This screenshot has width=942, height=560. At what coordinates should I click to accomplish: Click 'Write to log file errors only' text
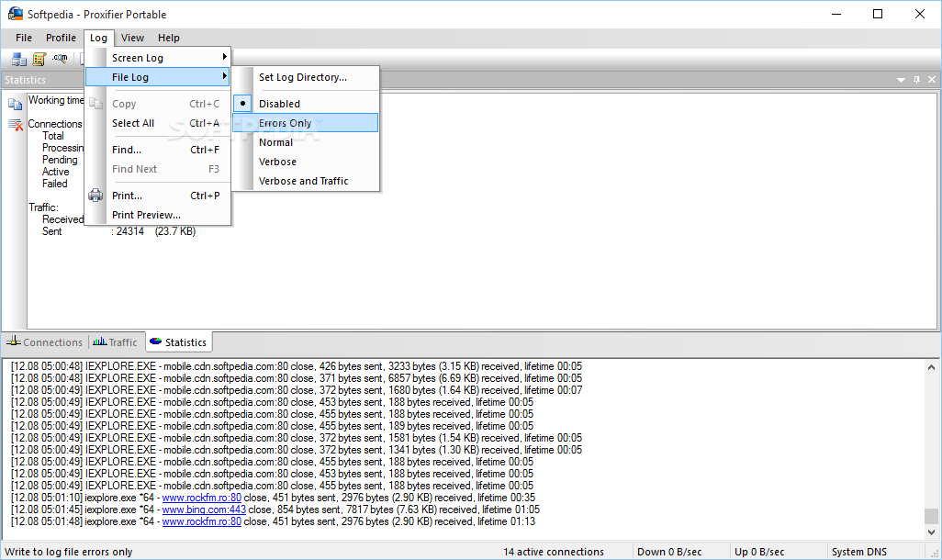69,552
